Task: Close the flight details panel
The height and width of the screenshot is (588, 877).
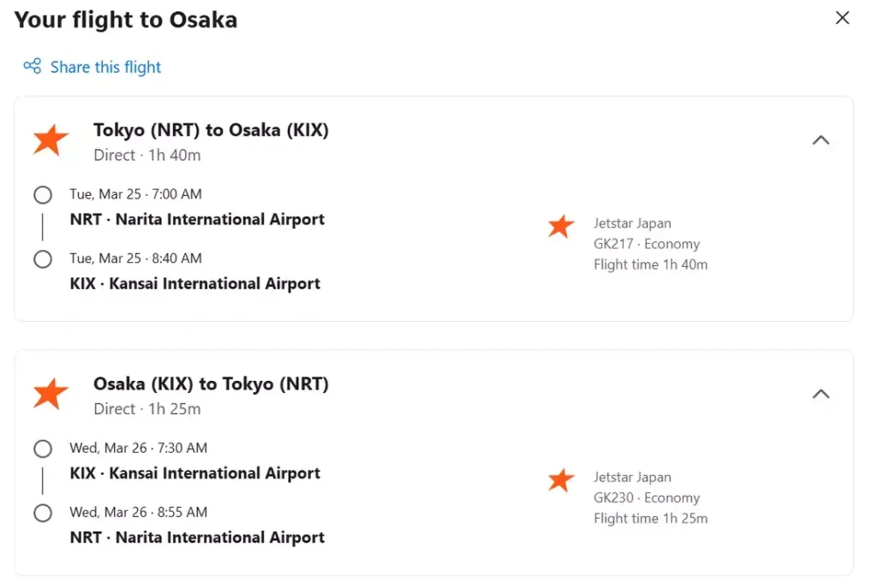Action: click(x=843, y=18)
